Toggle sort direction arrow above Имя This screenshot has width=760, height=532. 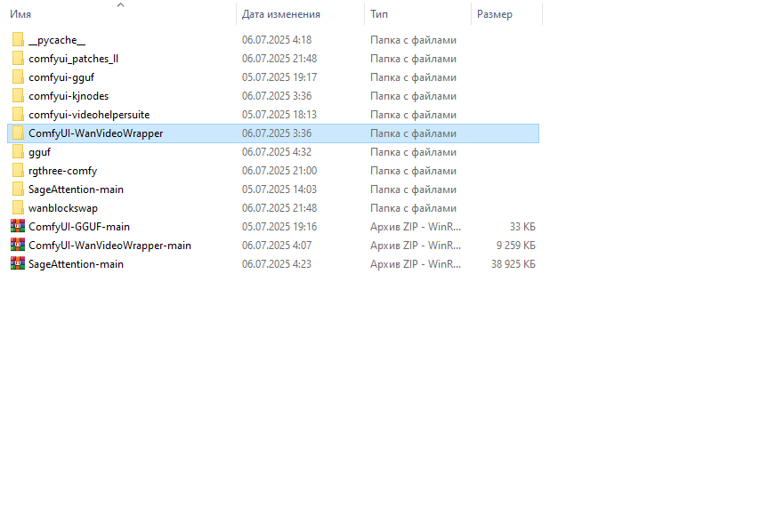click(121, 4)
